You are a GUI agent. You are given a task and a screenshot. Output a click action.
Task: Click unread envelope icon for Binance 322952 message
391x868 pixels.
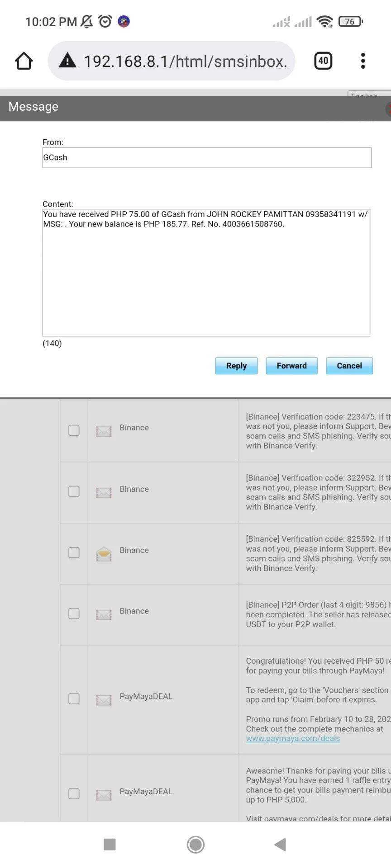(104, 492)
